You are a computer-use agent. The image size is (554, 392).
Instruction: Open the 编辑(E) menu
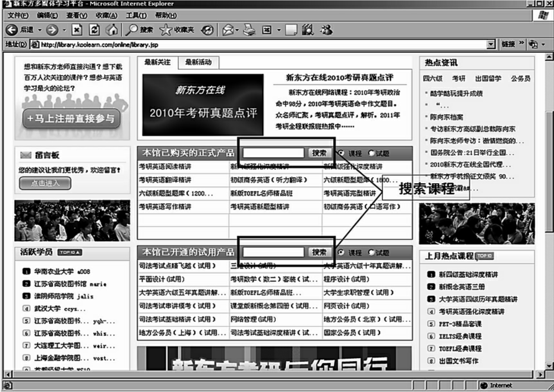pos(47,15)
